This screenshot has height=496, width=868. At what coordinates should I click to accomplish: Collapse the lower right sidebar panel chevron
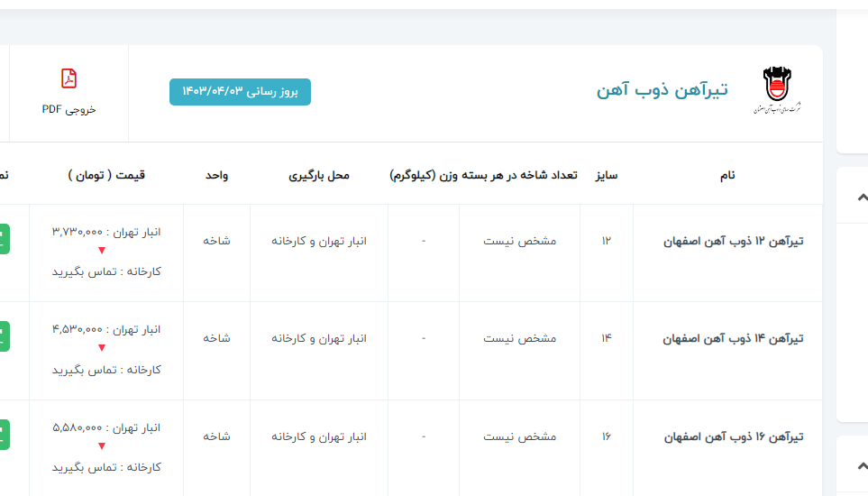(x=862, y=464)
